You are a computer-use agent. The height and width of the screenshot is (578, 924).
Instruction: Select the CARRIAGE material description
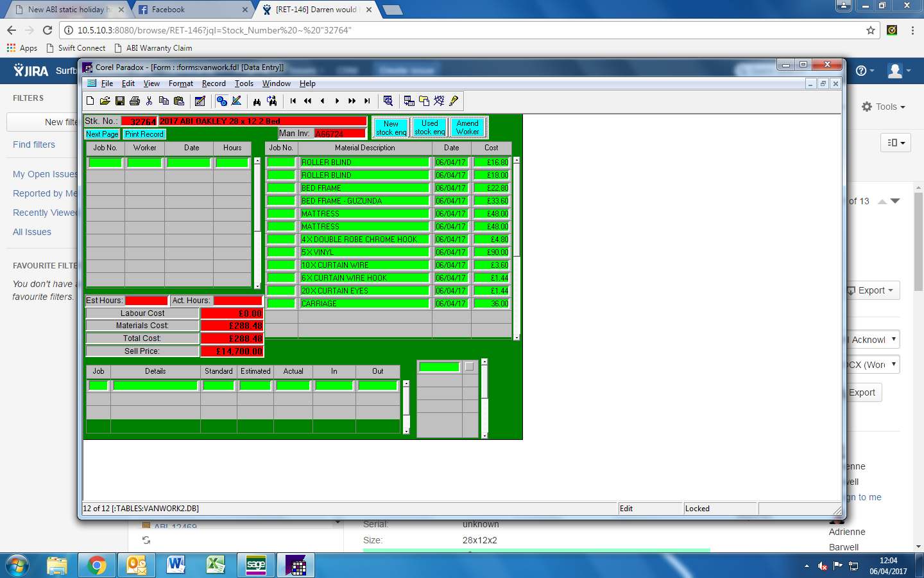(364, 304)
